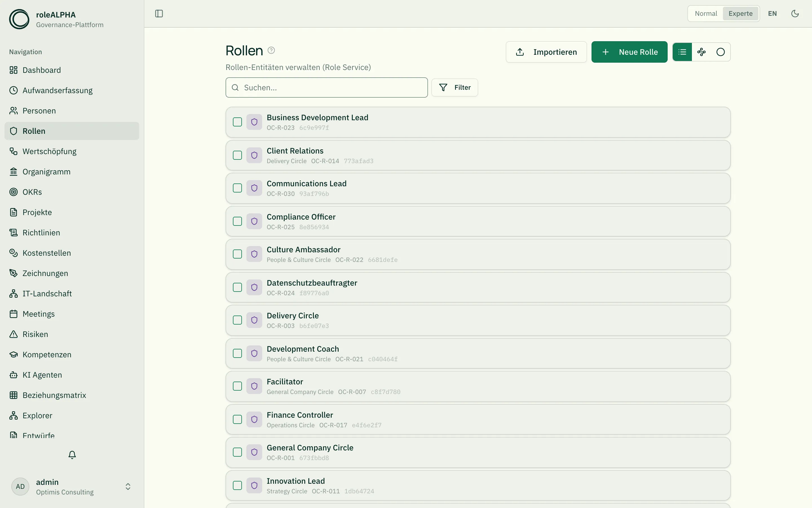Go to Kostenstellen

point(72,253)
